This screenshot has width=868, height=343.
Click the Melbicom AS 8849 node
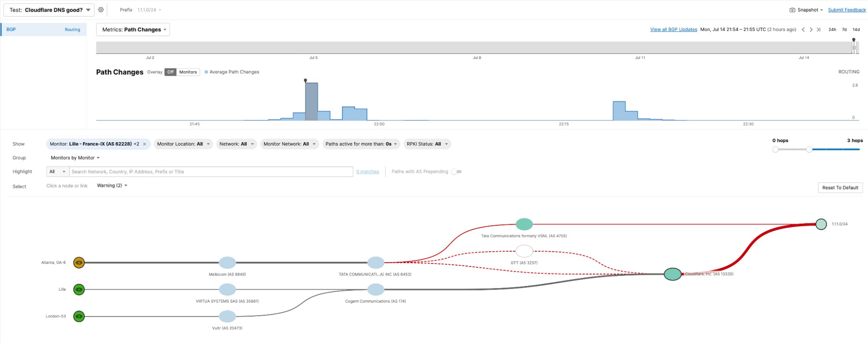[x=227, y=263]
